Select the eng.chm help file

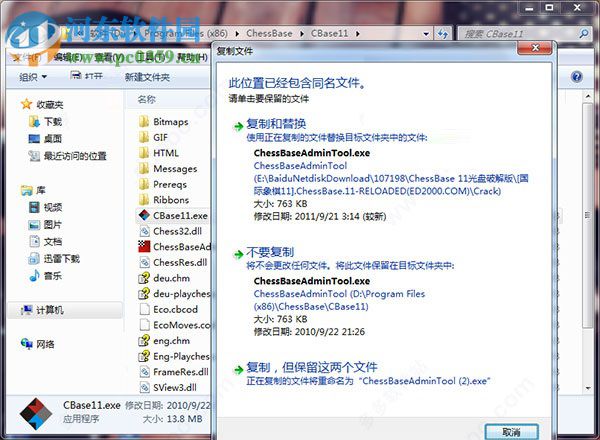point(164,341)
